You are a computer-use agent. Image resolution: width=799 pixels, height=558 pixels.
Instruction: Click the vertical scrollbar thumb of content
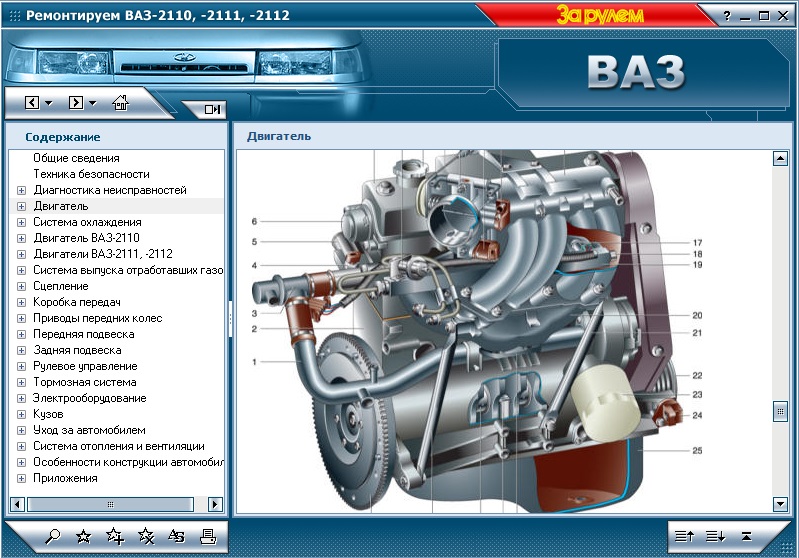click(x=780, y=412)
